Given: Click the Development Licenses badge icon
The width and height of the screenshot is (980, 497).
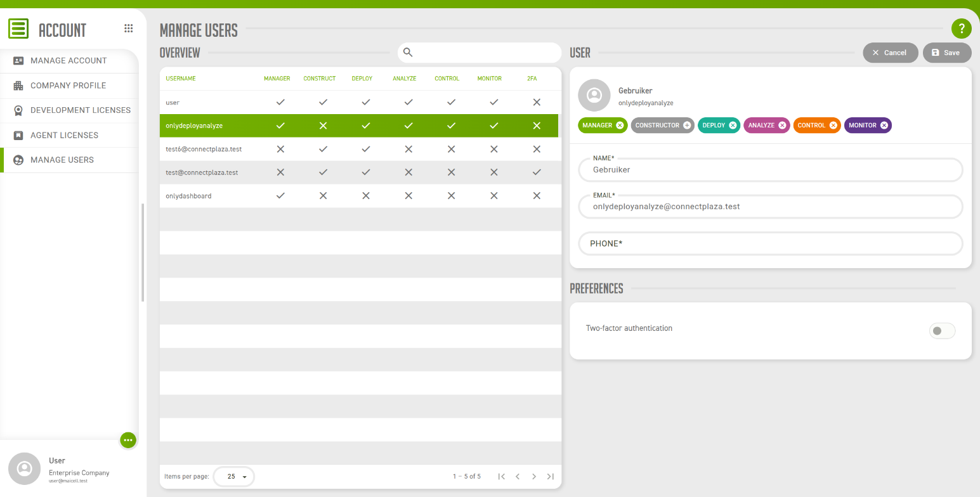Looking at the screenshot, I should 18,110.
